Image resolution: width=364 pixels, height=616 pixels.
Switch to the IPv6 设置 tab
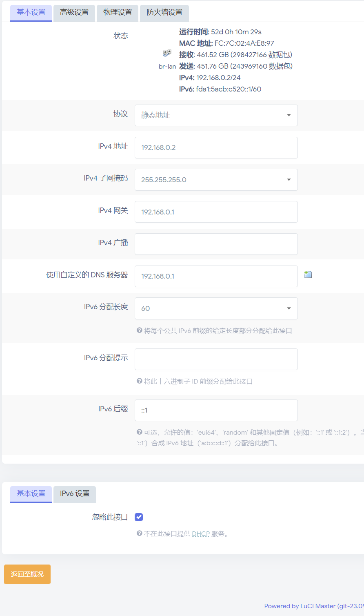[75, 494]
